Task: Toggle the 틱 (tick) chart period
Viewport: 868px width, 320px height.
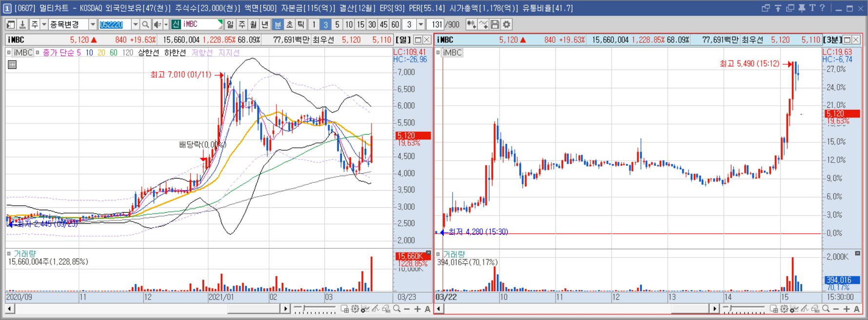Action: pos(301,24)
